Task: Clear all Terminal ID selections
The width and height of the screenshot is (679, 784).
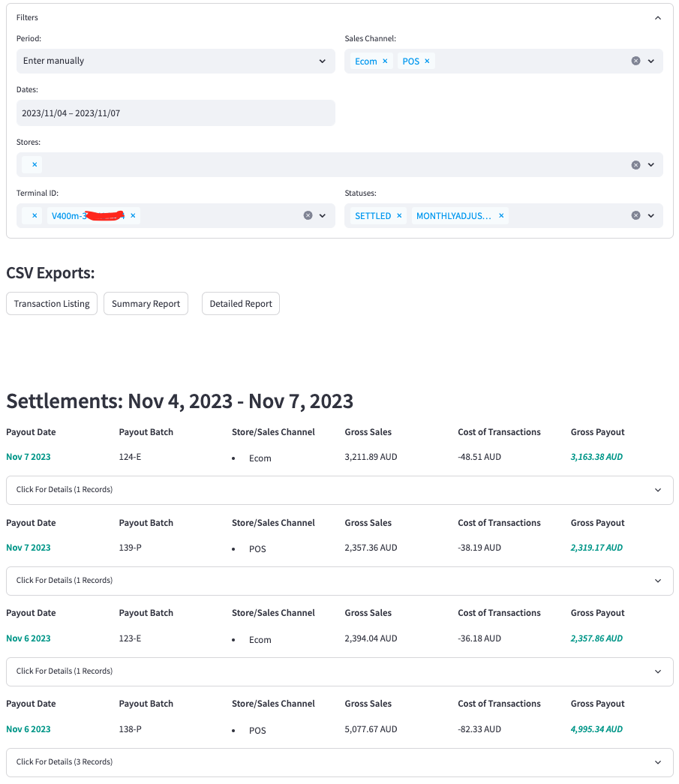Action: (308, 215)
